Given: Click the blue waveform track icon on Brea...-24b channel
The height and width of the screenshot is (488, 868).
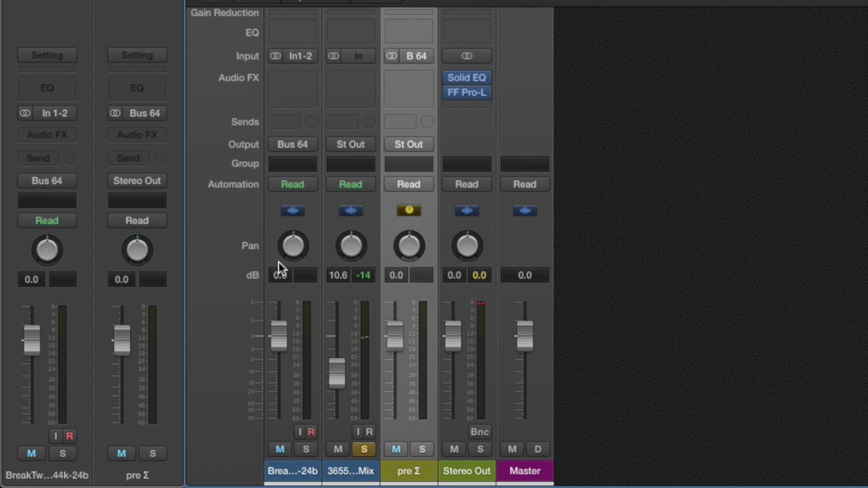Looking at the screenshot, I should pos(293,211).
